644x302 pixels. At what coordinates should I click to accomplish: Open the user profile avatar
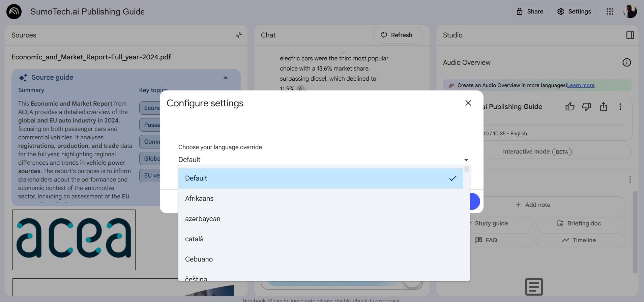630,11
